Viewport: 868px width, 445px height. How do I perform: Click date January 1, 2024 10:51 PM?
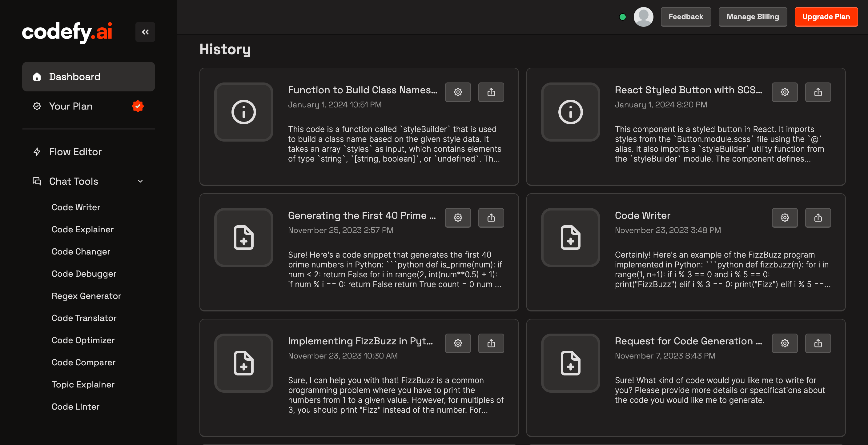tap(335, 105)
